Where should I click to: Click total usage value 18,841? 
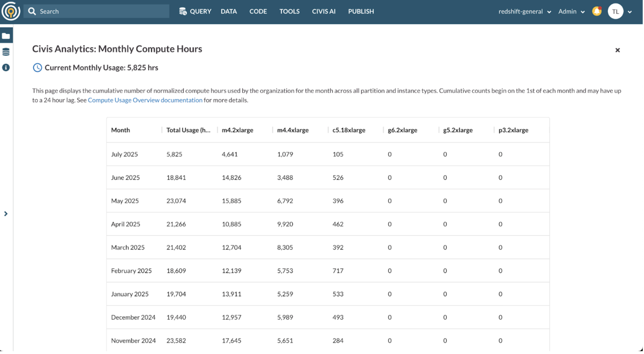176,178
